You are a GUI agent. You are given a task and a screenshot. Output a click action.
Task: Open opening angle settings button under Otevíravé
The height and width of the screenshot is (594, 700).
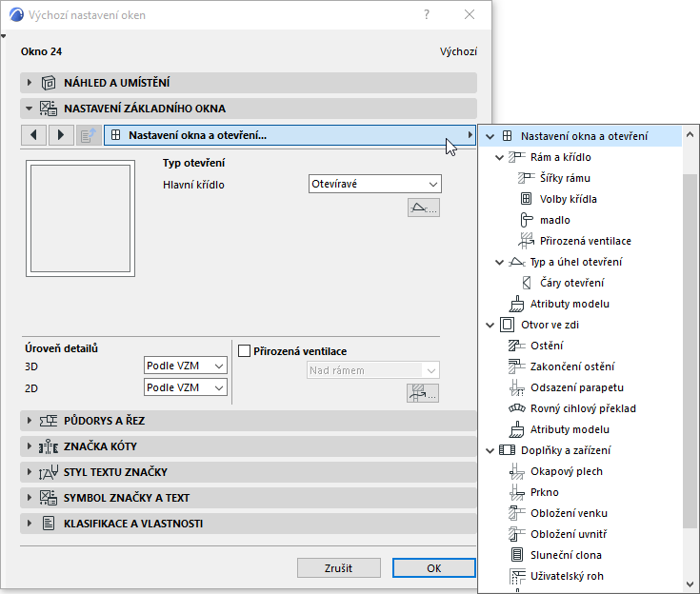pos(424,208)
